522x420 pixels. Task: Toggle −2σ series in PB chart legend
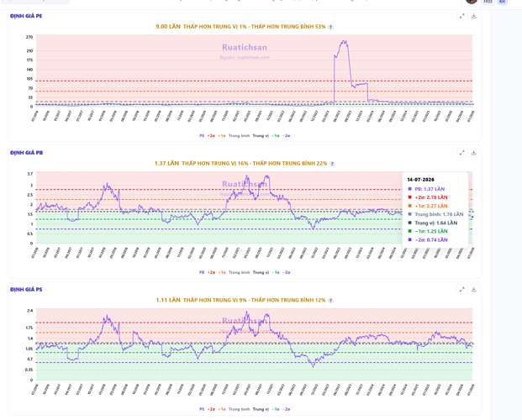pyautogui.click(x=287, y=272)
